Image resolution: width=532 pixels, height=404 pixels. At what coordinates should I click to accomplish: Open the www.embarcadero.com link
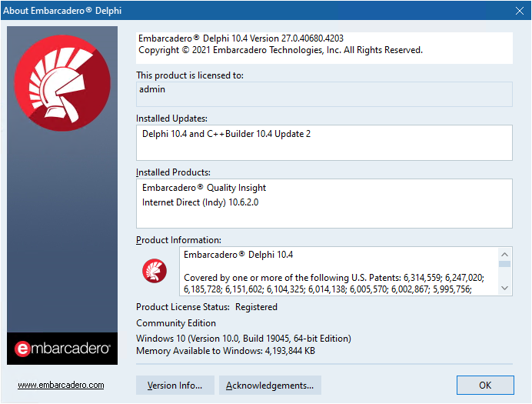tap(61, 385)
